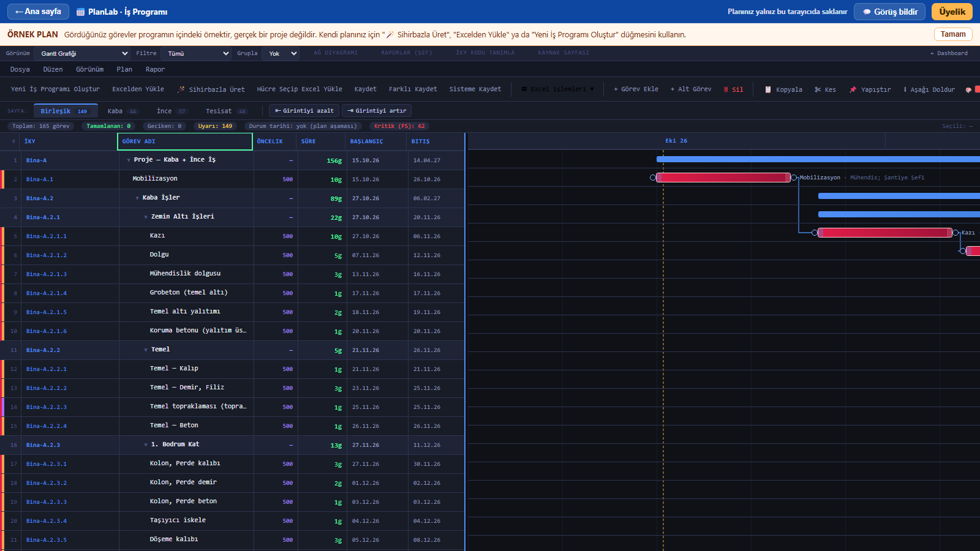Click the Excelden Yükle button
Screen dimensions: 980x551
point(138,89)
